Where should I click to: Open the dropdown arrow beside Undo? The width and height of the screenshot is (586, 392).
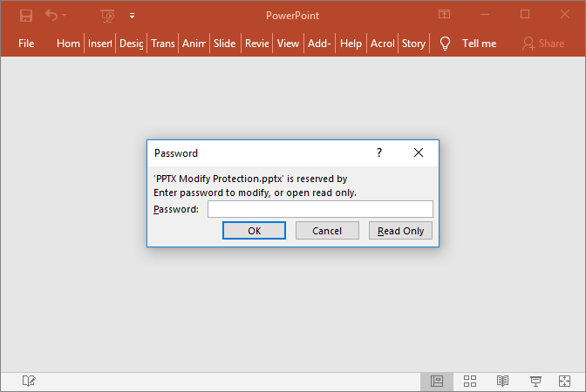coord(65,15)
